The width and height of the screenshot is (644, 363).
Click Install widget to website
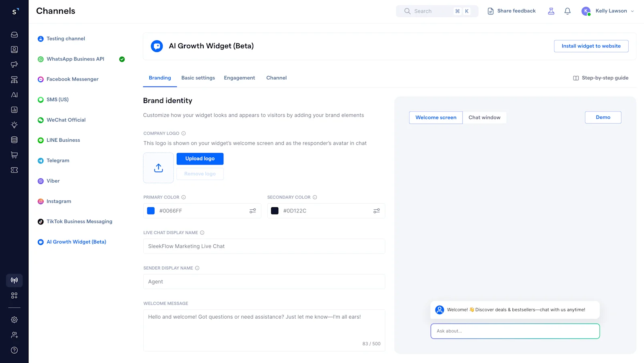[591, 46]
